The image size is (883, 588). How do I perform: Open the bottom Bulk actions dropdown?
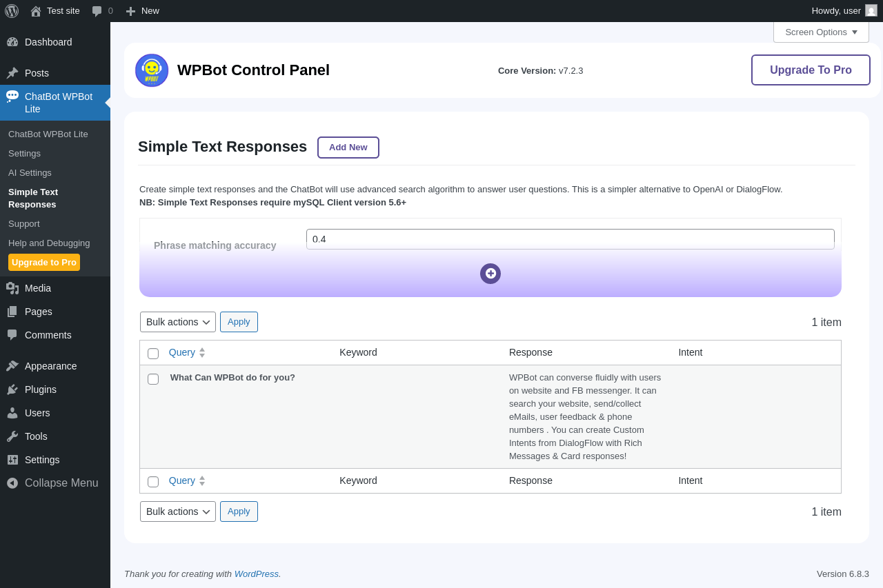click(x=178, y=511)
